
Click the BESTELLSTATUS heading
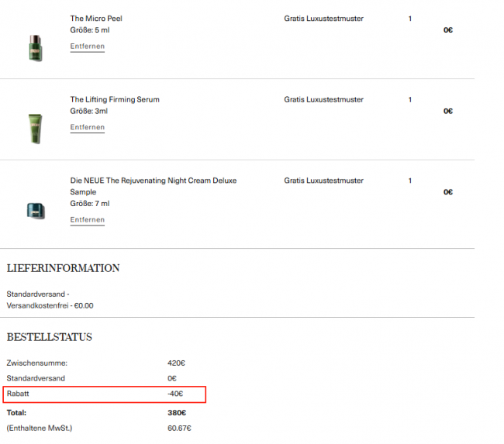click(50, 337)
